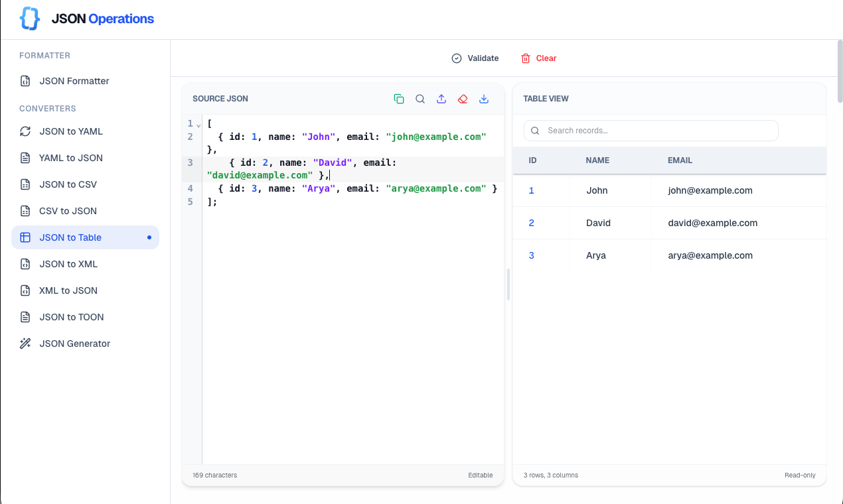Click the Clear button
This screenshot has width=843, height=504.
[x=538, y=58]
